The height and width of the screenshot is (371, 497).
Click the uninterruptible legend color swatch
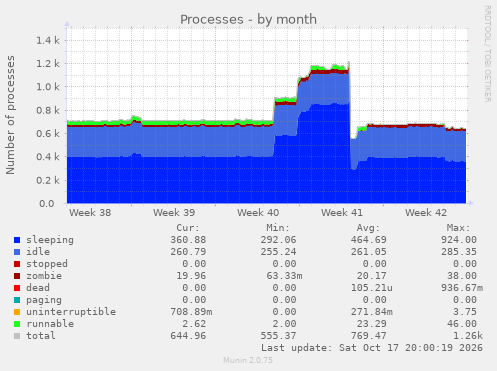pos(17,312)
